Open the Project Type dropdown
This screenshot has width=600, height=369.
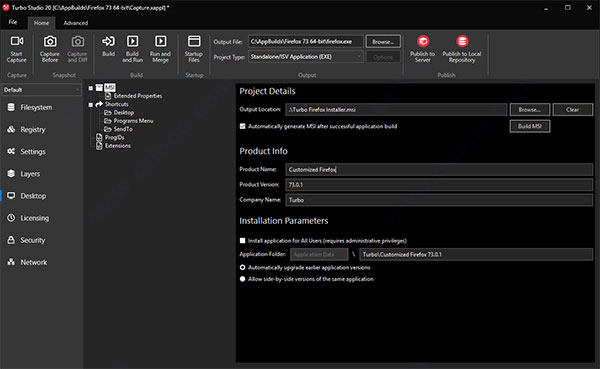pyautogui.click(x=306, y=57)
